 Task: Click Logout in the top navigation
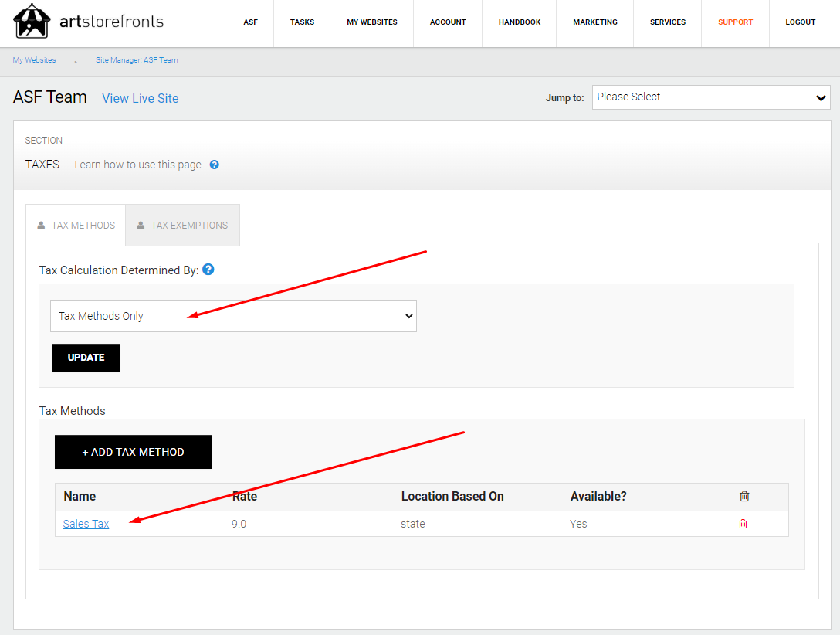pos(801,22)
